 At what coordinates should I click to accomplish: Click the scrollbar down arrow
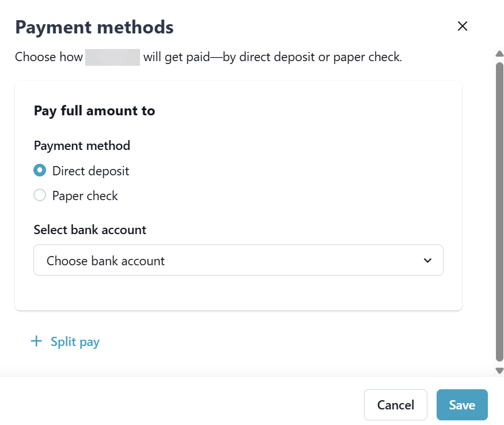[499, 371]
